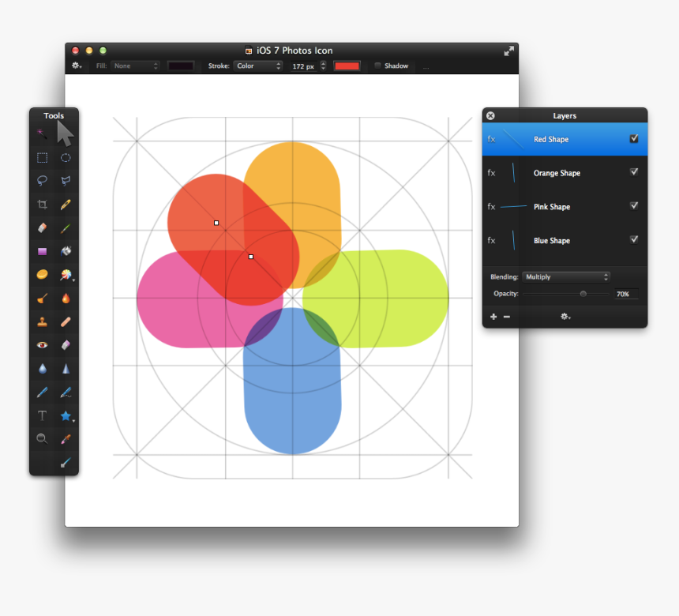Activate the Crop tool
The width and height of the screenshot is (679, 616).
(x=42, y=204)
